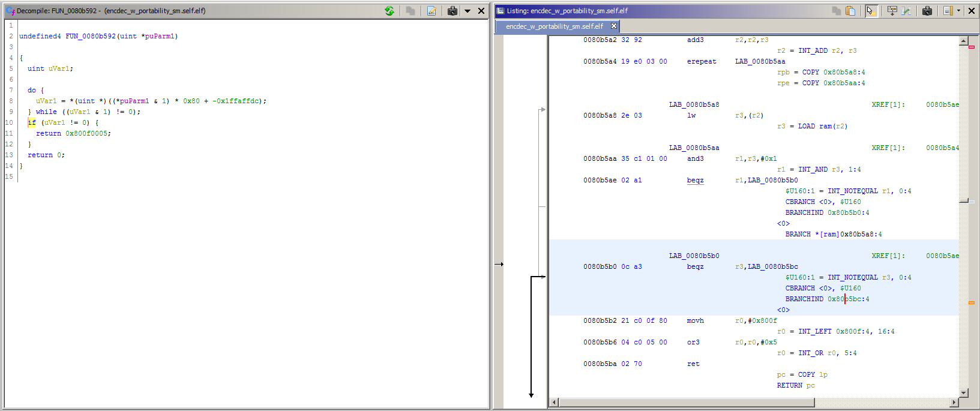Re-decompile function with green refresh icon
This screenshot has width=980, height=411.
coord(389,11)
